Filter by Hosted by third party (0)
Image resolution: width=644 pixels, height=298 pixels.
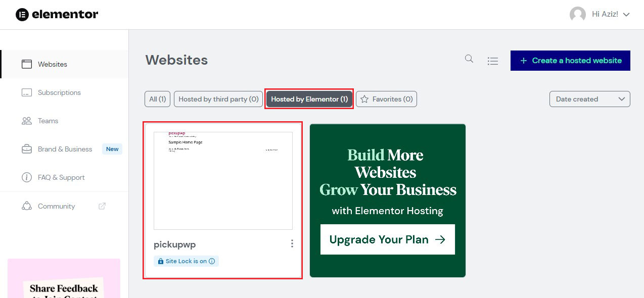coord(218,99)
